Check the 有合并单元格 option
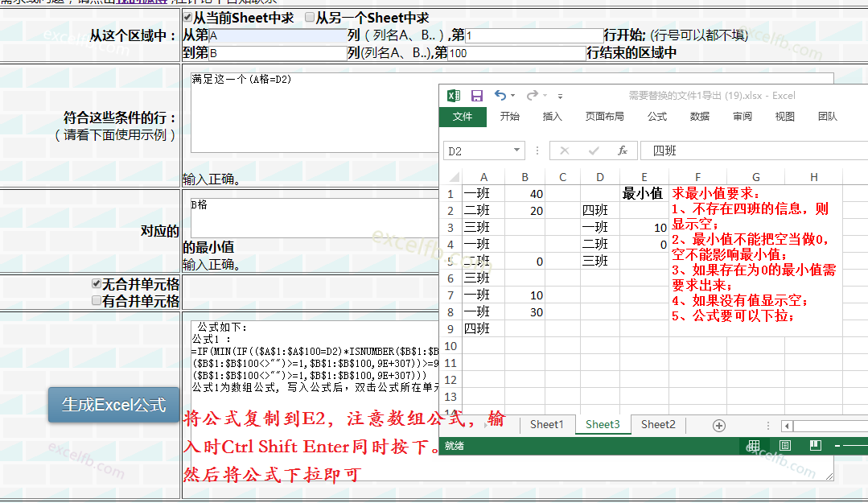Viewport: 868px width, 503px height. 97,301
